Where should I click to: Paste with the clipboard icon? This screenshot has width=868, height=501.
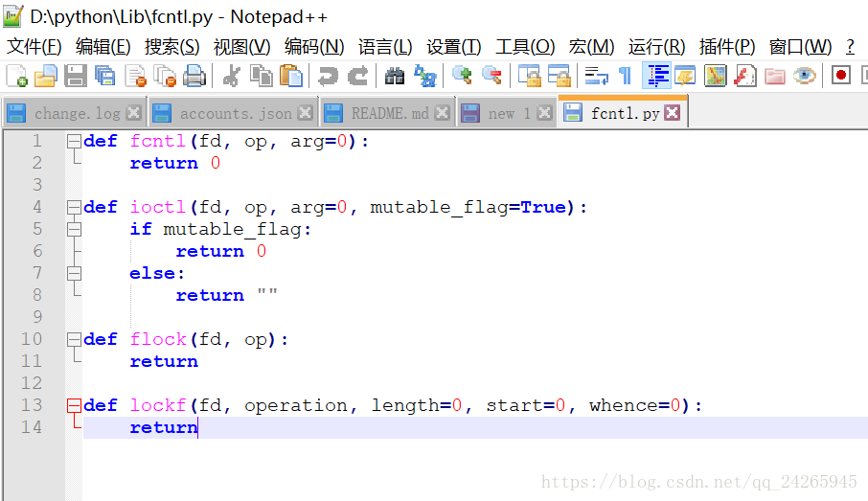(291, 76)
